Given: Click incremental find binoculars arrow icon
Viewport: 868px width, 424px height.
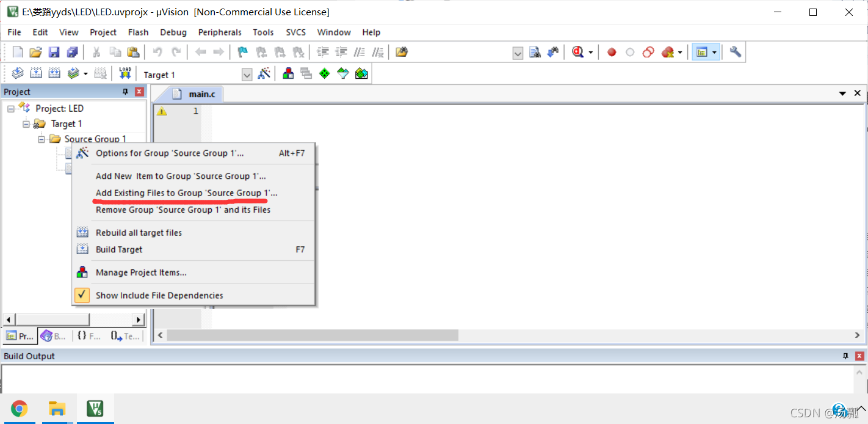Looking at the screenshot, I should (553, 53).
